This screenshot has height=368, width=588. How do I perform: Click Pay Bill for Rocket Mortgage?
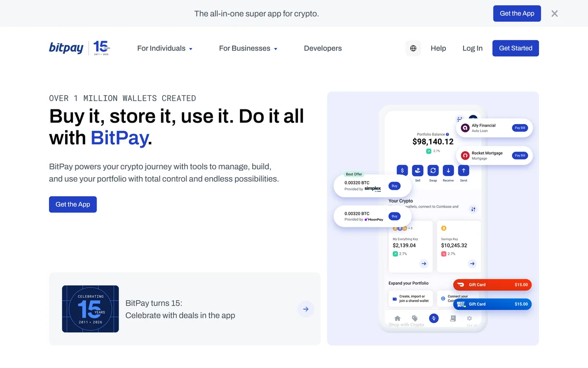[520, 156]
